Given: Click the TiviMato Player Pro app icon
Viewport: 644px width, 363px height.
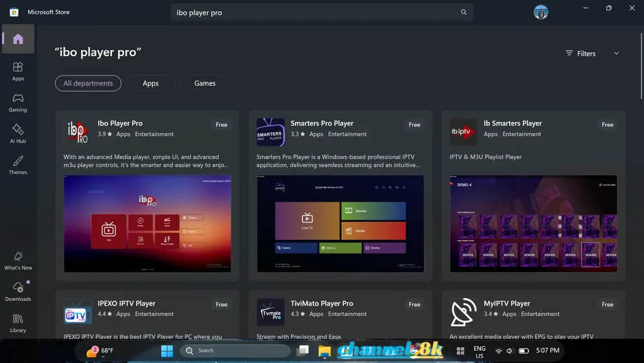Looking at the screenshot, I should pos(270,312).
